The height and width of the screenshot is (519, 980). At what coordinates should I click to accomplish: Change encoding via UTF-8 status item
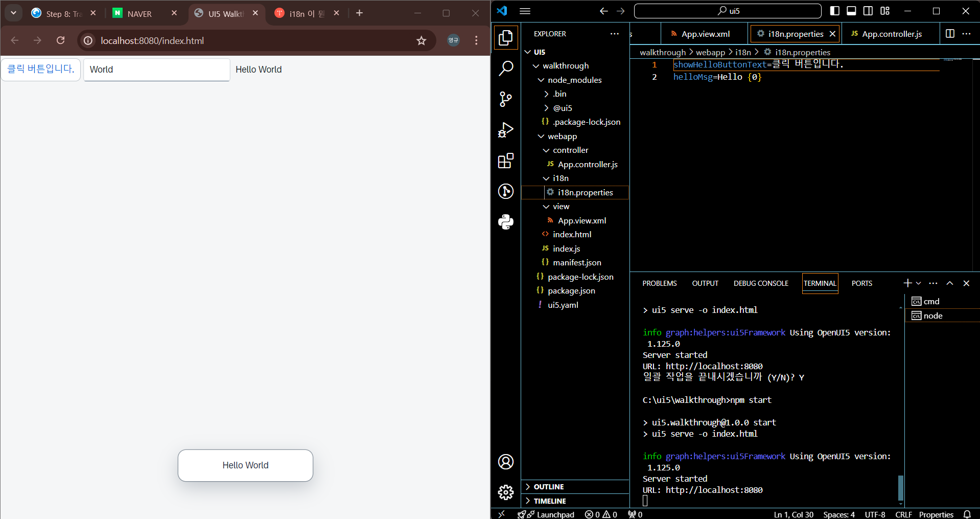pos(875,514)
